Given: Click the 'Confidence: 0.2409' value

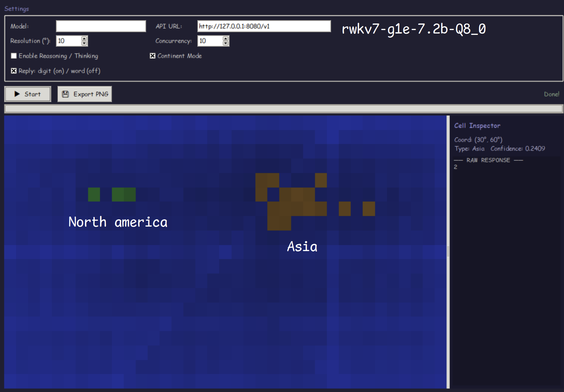Looking at the screenshot, I should coord(518,149).
